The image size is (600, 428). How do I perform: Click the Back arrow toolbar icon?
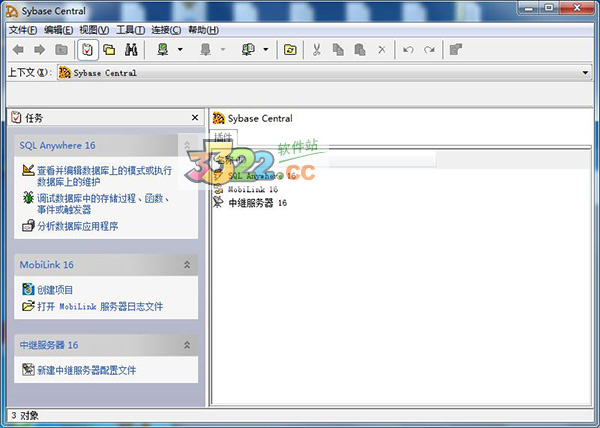[x=18, y=50]
